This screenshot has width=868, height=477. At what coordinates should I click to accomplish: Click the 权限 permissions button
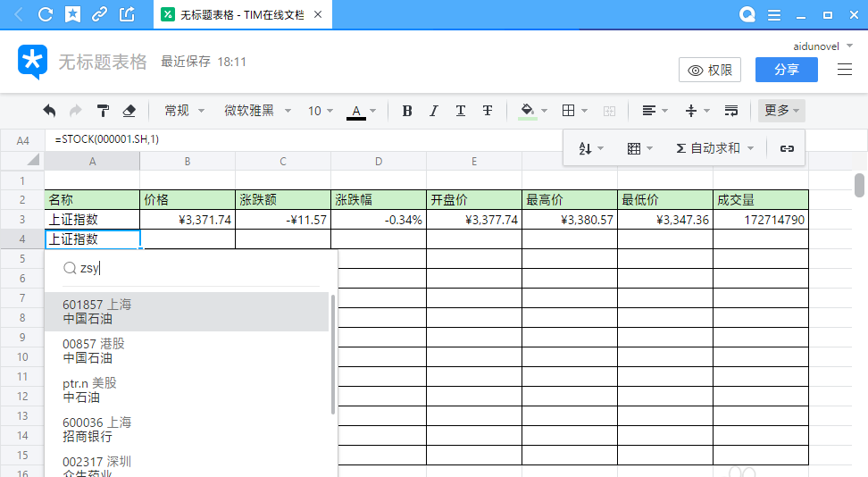click(x=710, y=70)
